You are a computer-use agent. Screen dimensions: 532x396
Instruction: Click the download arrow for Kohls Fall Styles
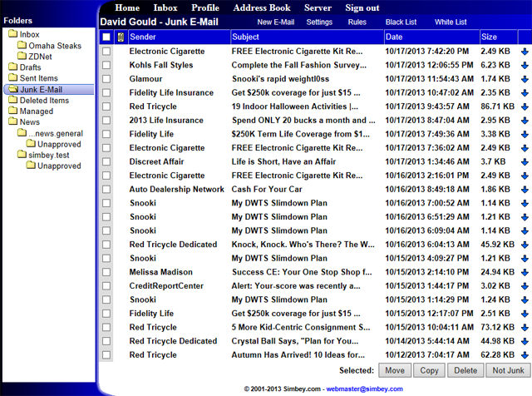[x=525, y=65]
